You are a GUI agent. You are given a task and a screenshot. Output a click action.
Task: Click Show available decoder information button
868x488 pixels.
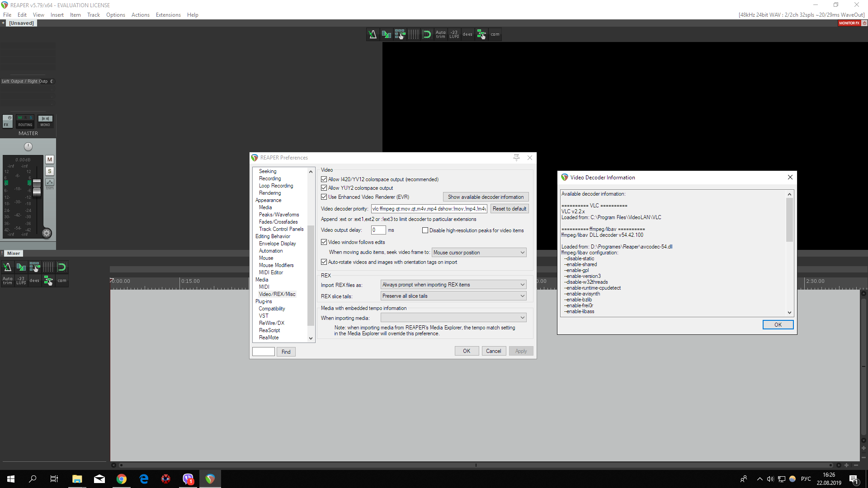(x=486, y=197)
